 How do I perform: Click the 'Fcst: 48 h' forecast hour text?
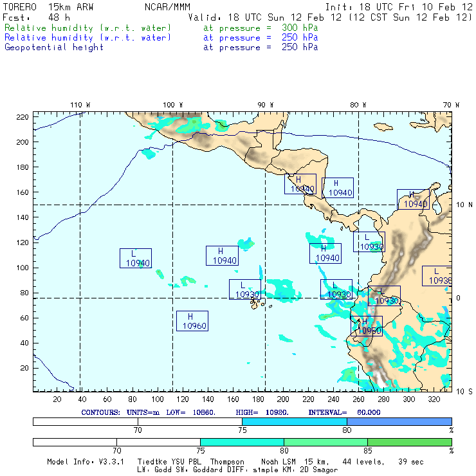(x=36, y=17)
